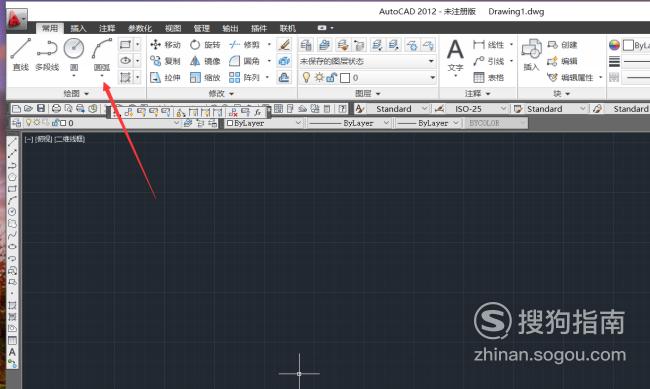Expand the 图层 panel
The width and height of the screenshot is (650, 389).
click(x=368, y=94)
